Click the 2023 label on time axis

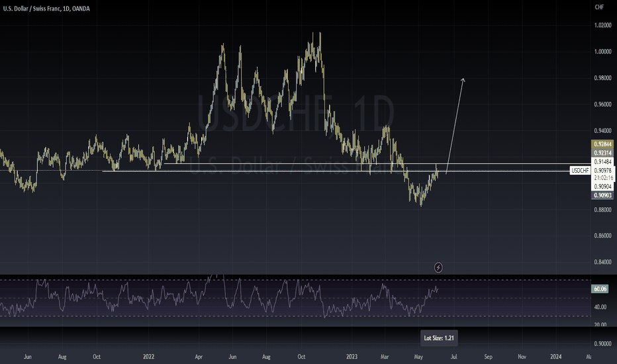(352, 357)
